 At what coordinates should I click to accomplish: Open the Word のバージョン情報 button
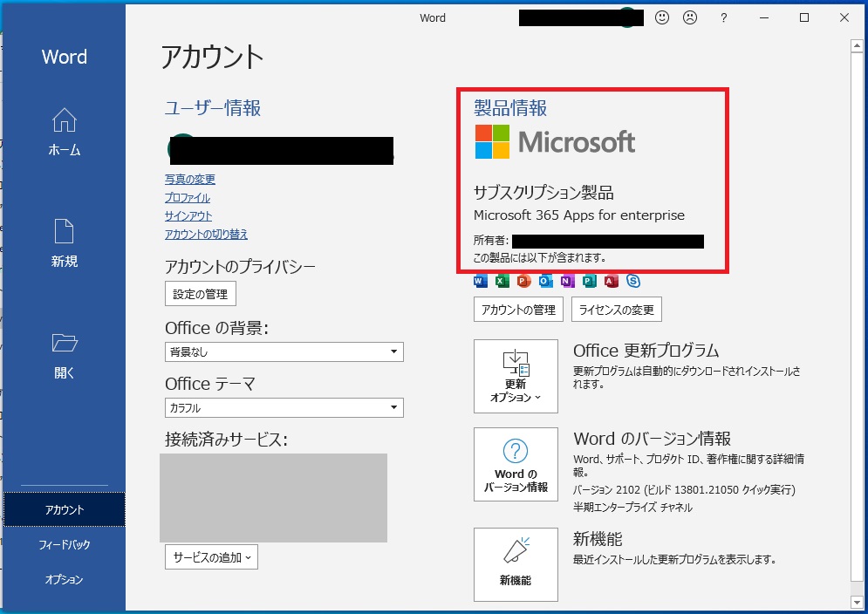click(x=516, y=464)
